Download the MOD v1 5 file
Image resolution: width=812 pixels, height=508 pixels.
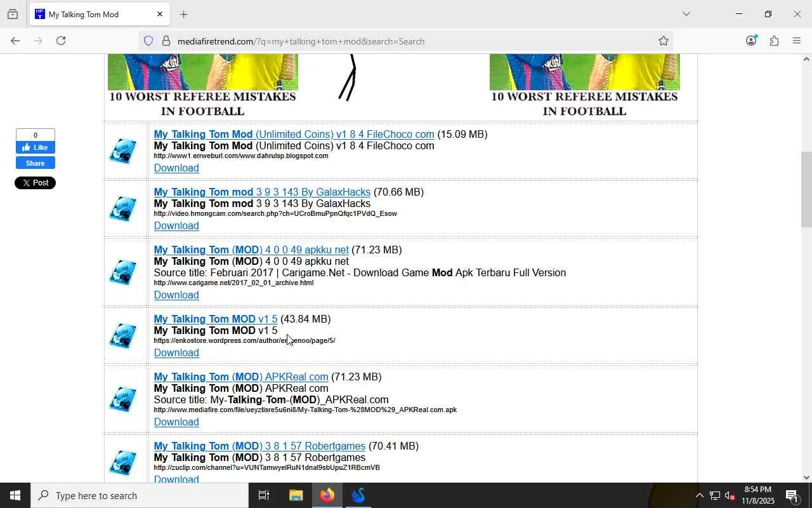176,353
